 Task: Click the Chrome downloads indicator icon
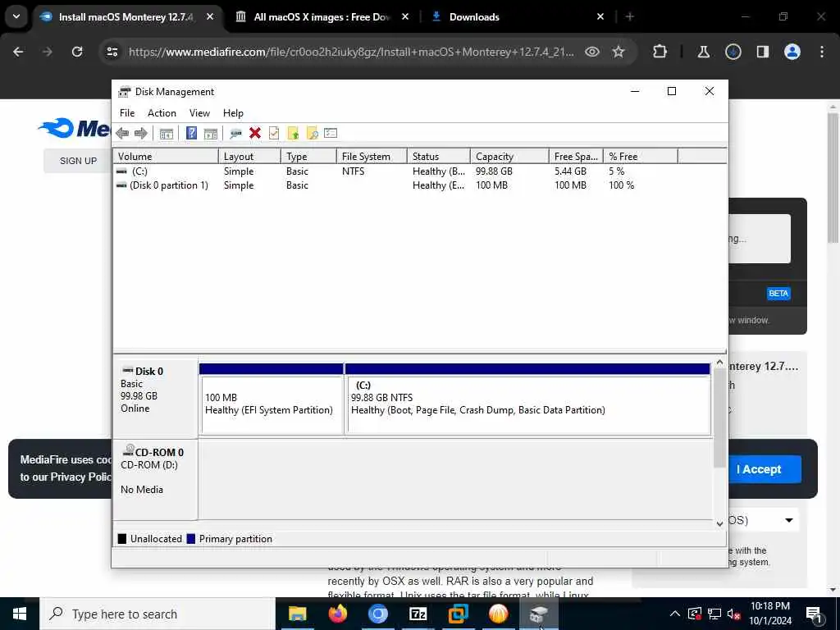pos(733,52)
